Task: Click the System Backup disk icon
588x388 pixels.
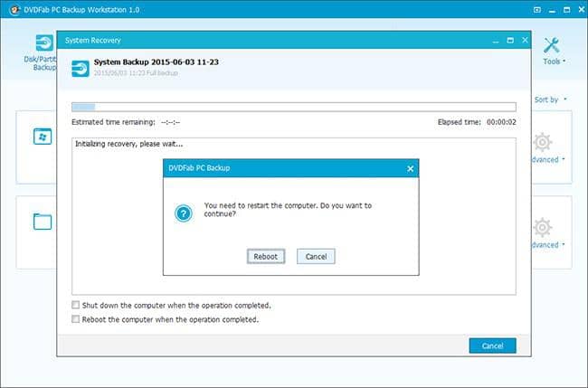Action: [x=81, y=69]
